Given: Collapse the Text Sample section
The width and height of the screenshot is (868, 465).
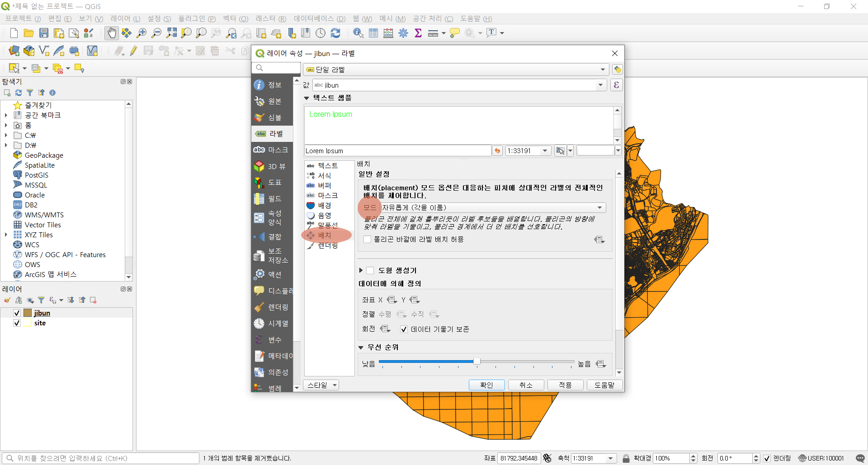Looking at the screenshot, I should coord(307,98).
